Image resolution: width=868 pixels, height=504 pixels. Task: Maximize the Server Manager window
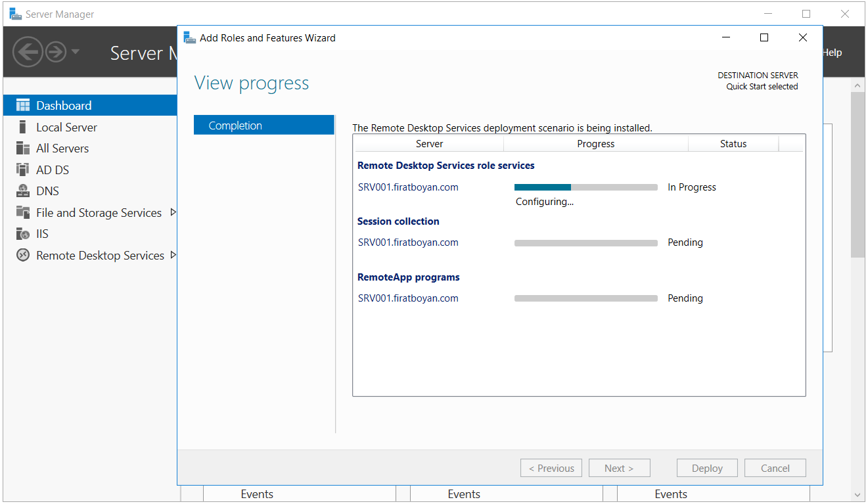pos(806,14)
